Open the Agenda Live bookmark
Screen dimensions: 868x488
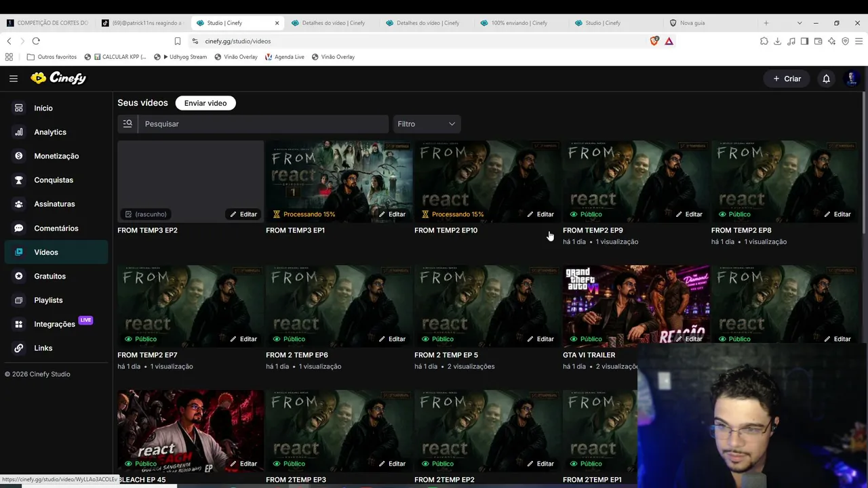tap(285, 57)
